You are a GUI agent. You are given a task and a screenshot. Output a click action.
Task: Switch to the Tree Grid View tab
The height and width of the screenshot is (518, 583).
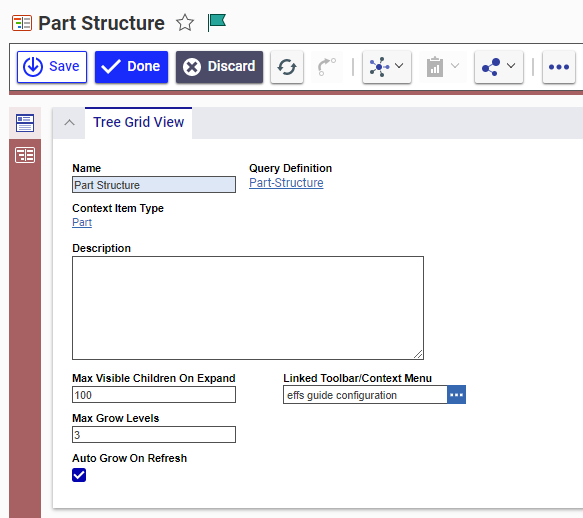point(138,122)
